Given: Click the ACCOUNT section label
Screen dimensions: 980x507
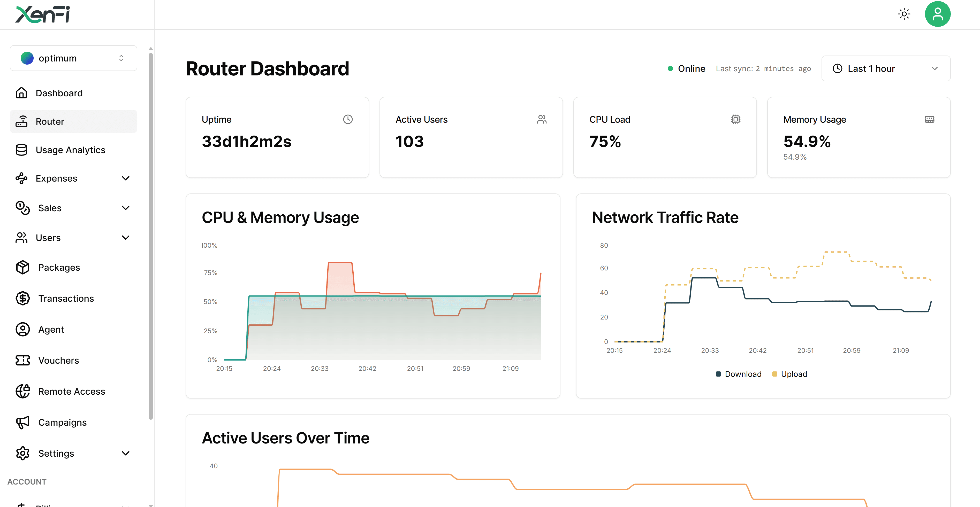Looking at the screenshot, I should point(27,482).
